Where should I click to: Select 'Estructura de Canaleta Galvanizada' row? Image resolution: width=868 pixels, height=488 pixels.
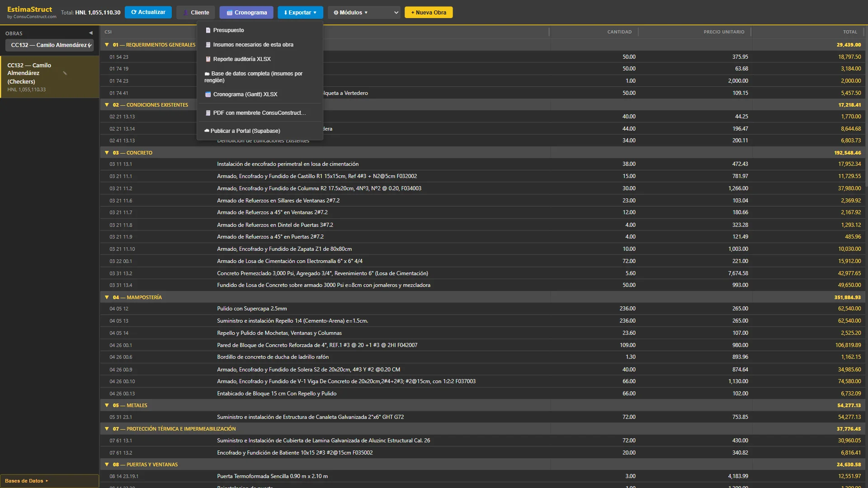pos(482,417)
